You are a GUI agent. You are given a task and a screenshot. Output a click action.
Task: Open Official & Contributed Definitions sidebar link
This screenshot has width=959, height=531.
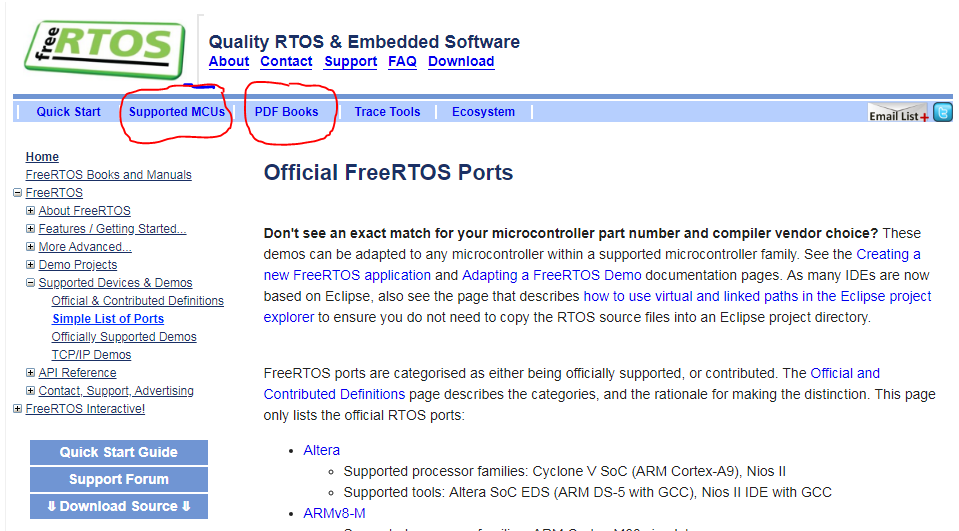pyautogui.click(x=138, y=301)
